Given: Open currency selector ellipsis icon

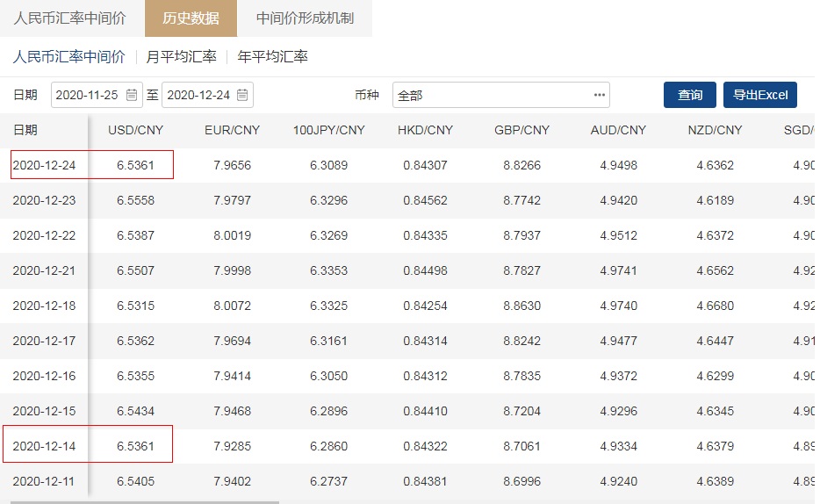Looking at the screenshot, I should 600,95.
